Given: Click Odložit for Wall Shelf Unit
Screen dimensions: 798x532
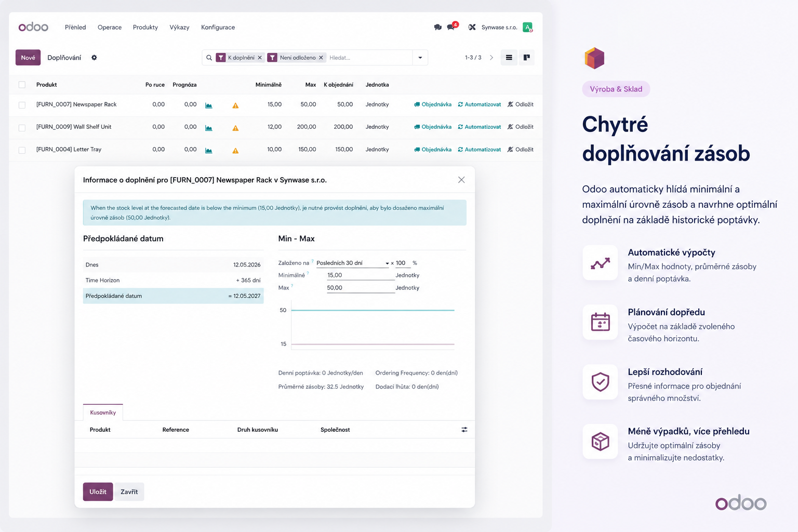Looking at the screenshot, I should [521, 127].
